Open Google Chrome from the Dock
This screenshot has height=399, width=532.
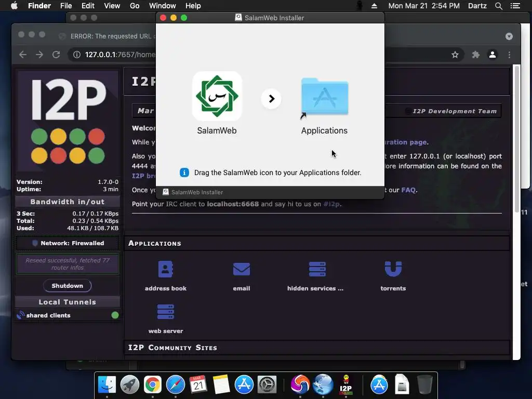153,384
